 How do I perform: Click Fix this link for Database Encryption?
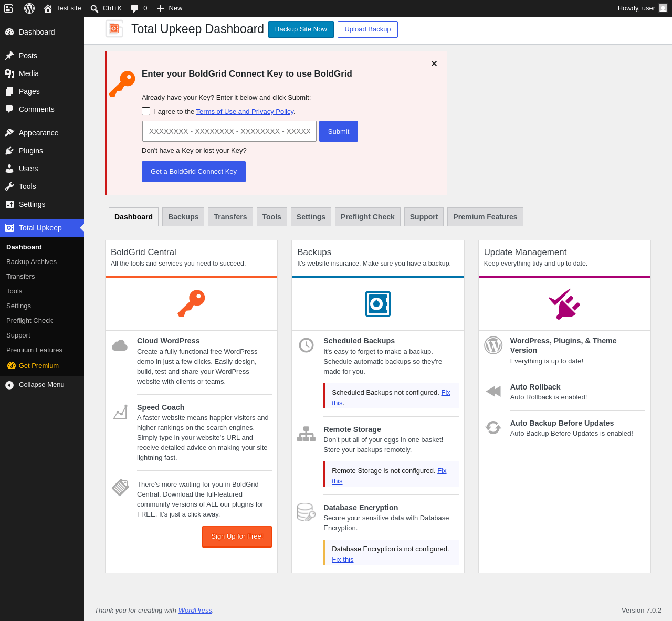(x=343, y=560)
